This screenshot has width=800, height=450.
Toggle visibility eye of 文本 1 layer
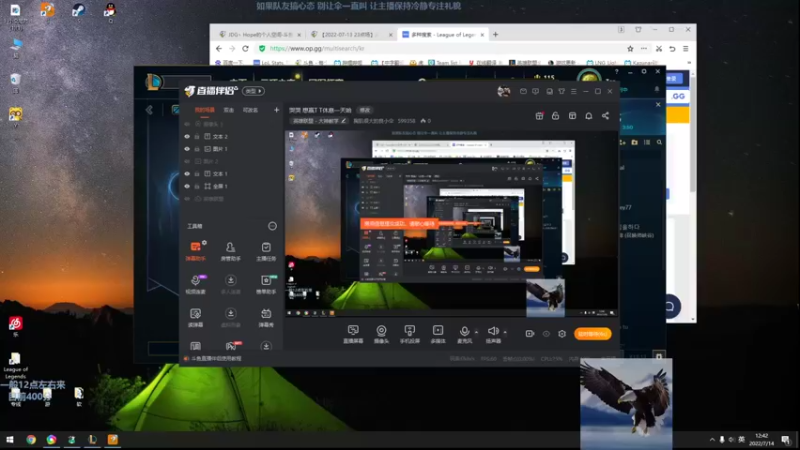pyautogui.click(x=187, y=174)
